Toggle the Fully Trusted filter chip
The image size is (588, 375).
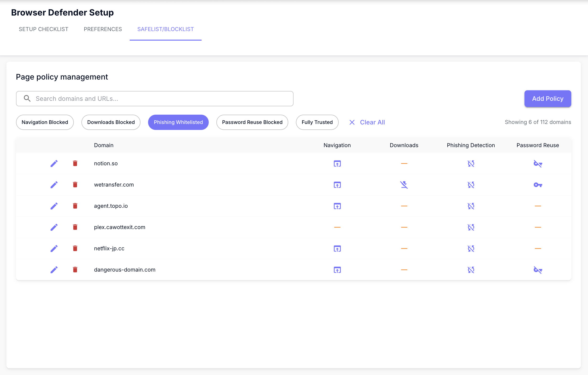pyautogui.click(x=317, y=122)
